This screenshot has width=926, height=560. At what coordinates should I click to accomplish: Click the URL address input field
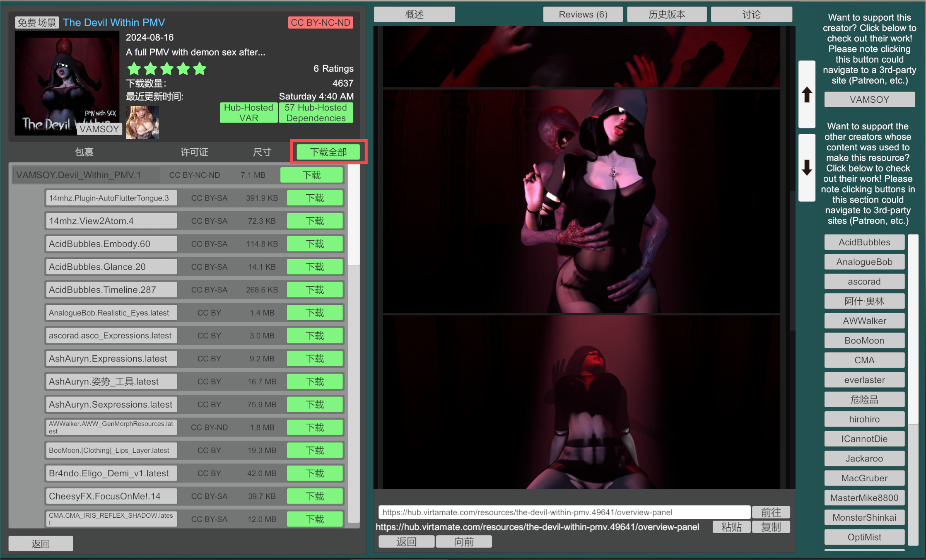[564, 512]
